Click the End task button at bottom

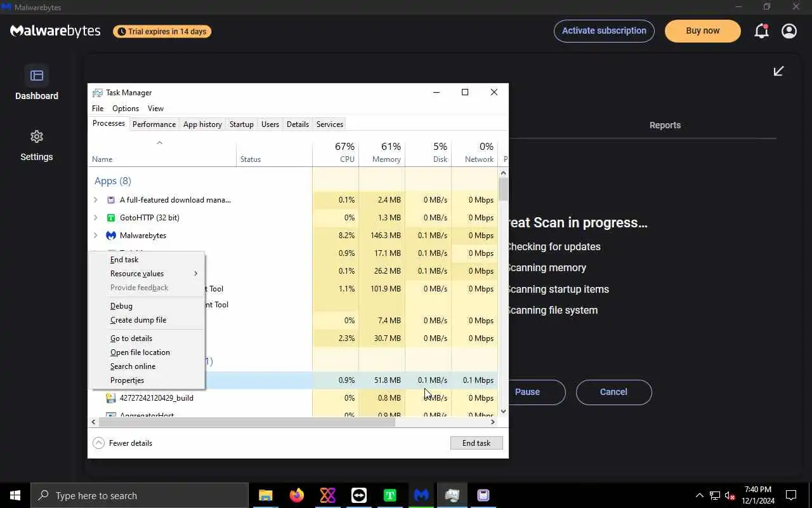pos(476,443)
